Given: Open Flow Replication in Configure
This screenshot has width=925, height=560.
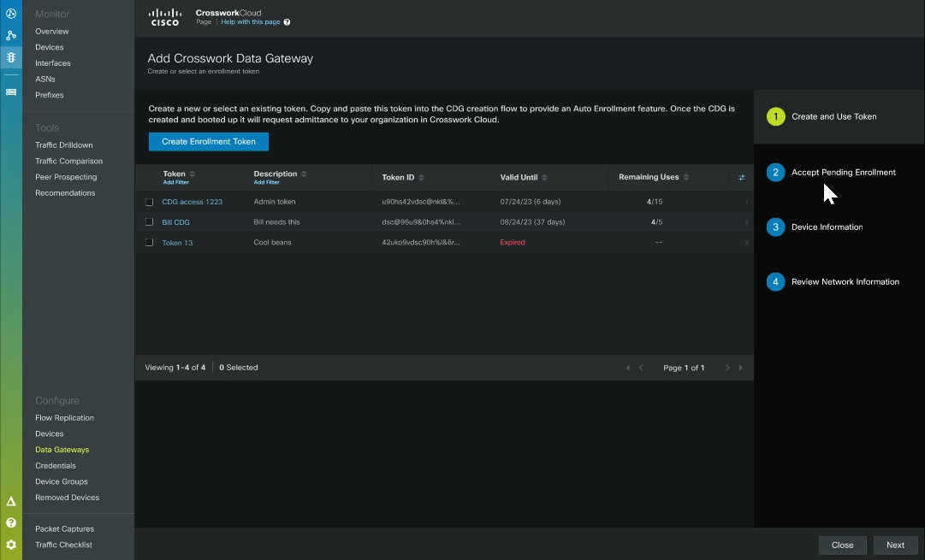Looking at the screenshot, I should coord(64,418).
